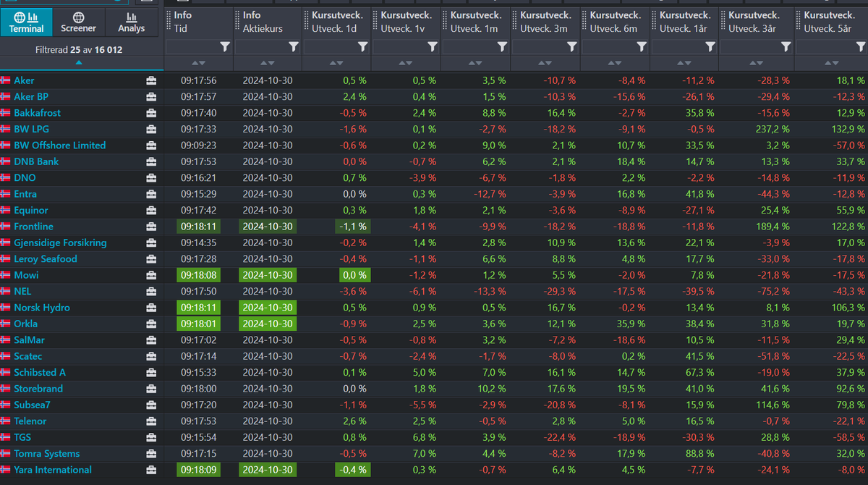868x485 pixels.
Task: Click the 09:16:21 time in the DNO row
Action: tap(198, 177)
